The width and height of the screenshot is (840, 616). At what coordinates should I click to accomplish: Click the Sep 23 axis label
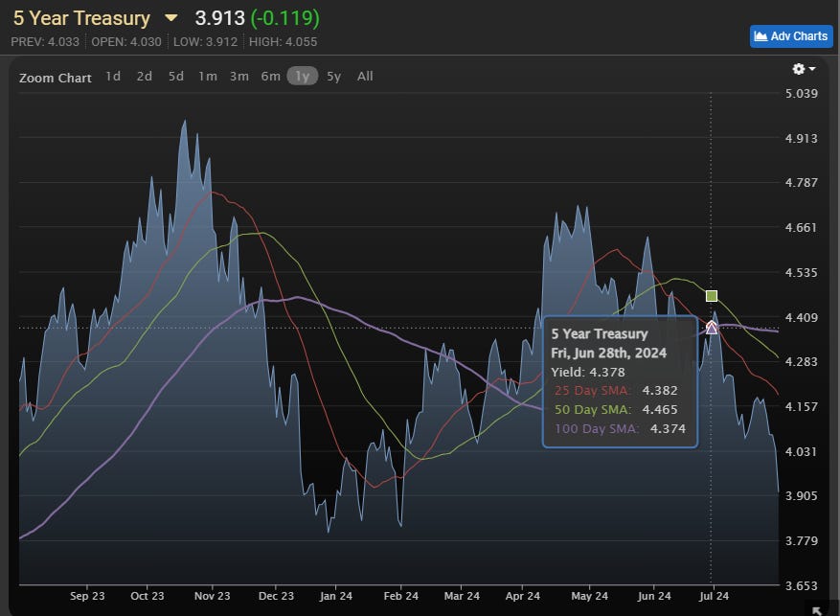(x=87, y=596)
